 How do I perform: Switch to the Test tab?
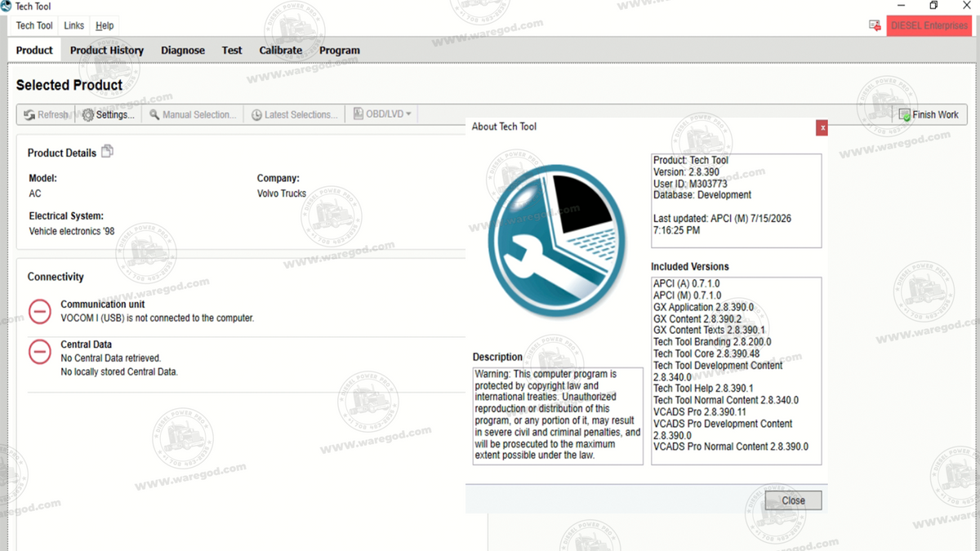(x=232, y=50)
